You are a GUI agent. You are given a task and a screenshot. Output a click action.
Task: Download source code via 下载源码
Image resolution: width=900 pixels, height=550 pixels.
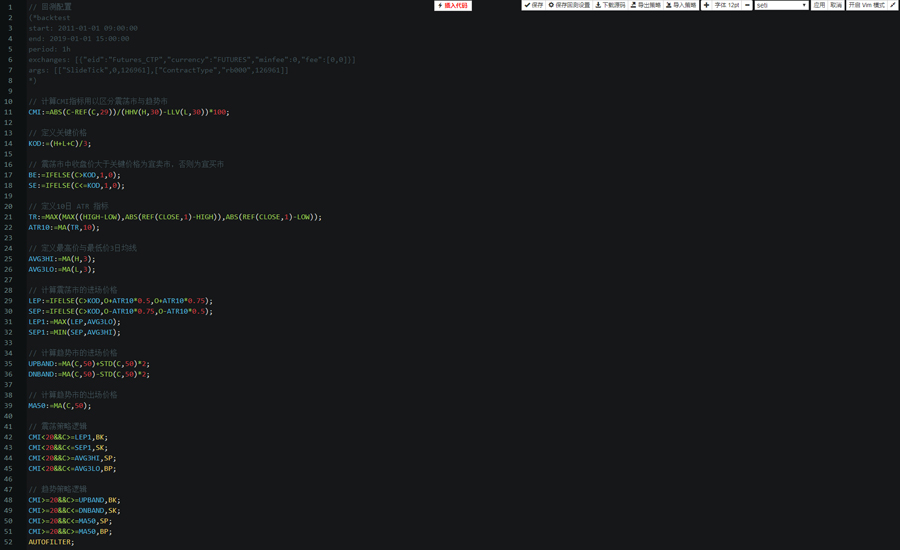610,6
